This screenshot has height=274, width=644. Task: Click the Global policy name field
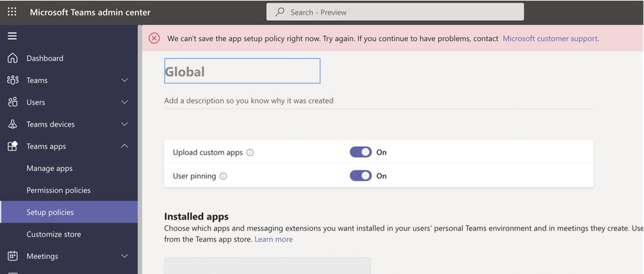[242, 72]
